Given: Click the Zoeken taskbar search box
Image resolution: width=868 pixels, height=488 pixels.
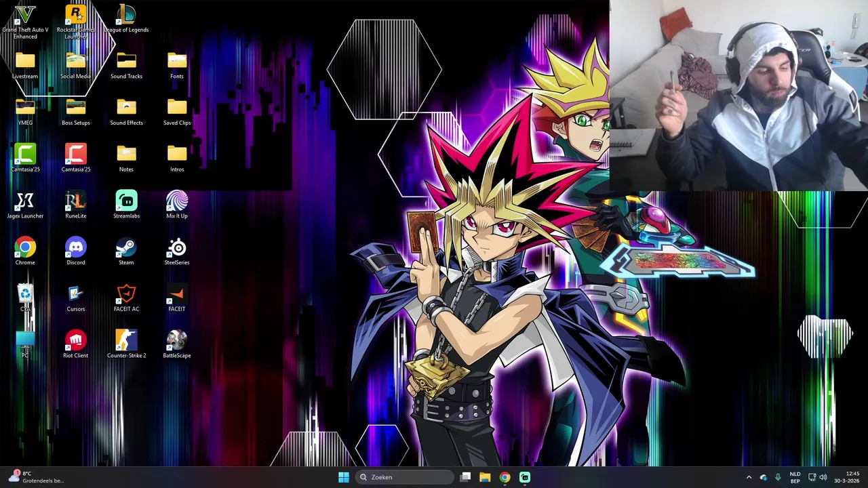Looking at the screenshot, I should coord(405,477).
